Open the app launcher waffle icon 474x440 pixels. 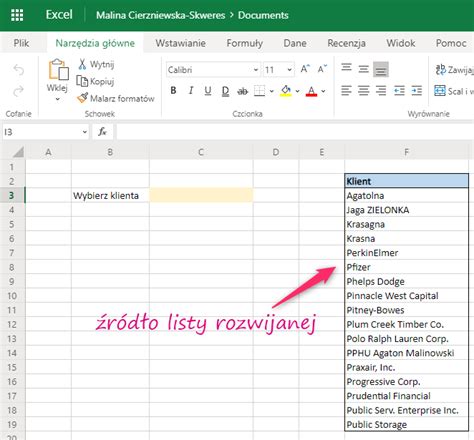[x=17, y=15]
